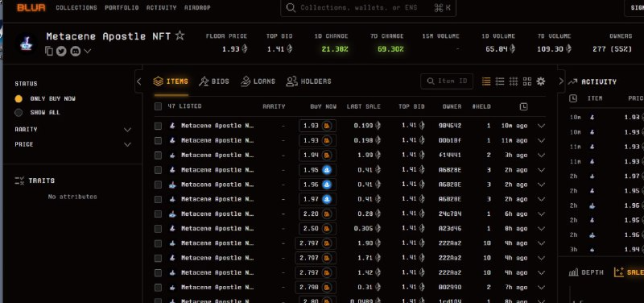
Task: Click the Sign in button at top right
Action: (635, 8)
